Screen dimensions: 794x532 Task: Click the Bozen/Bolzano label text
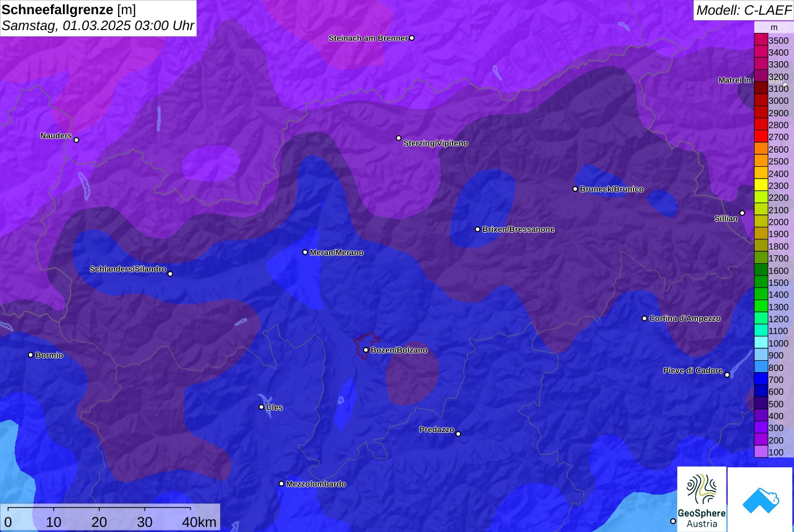(x=399, y=350)
